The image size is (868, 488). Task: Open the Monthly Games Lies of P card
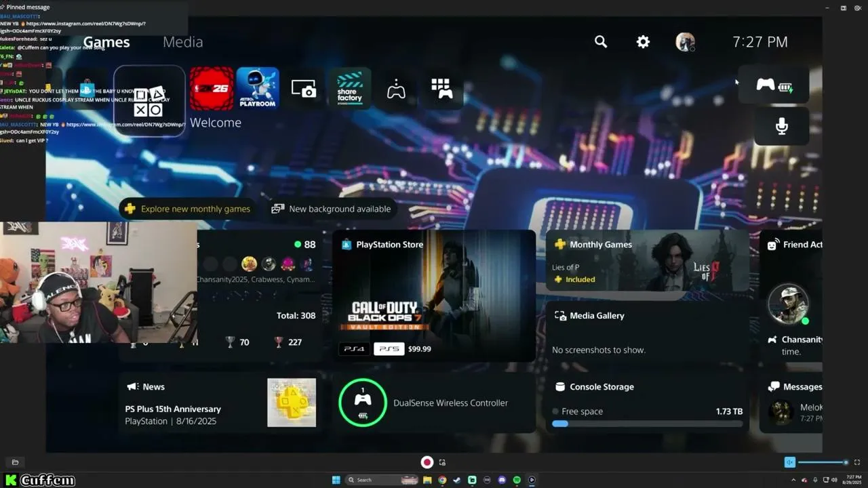coord(648,260)
